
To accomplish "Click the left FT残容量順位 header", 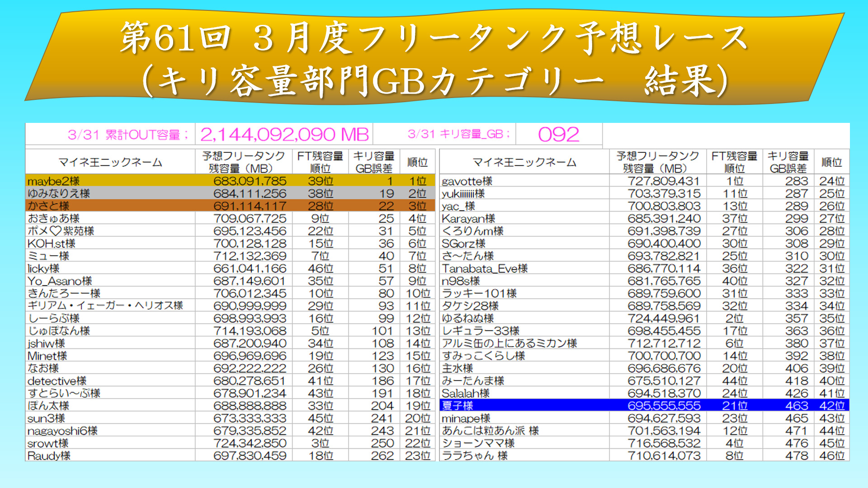I will 320,162.
